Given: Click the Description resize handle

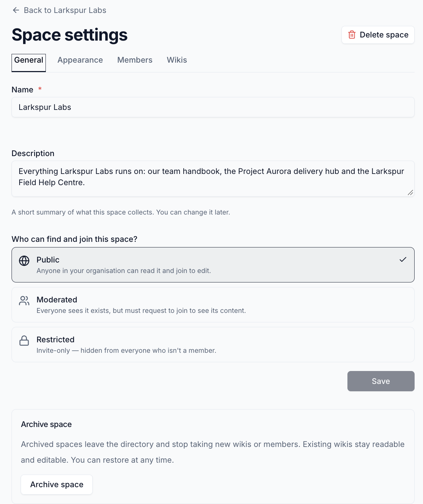Looking at the screenshot, I should [410, 192].
